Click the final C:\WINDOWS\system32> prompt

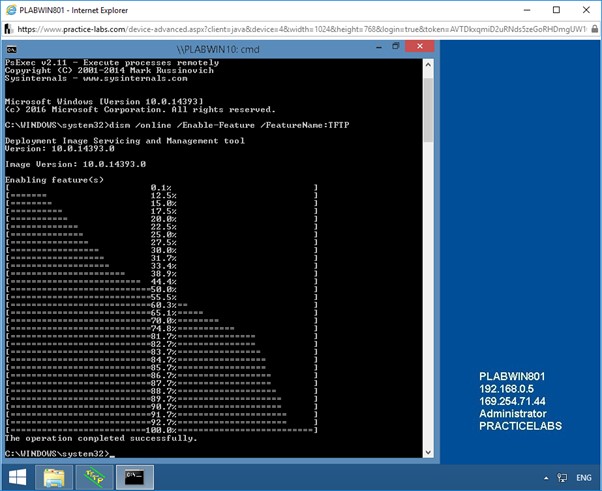tap(57, 454)
